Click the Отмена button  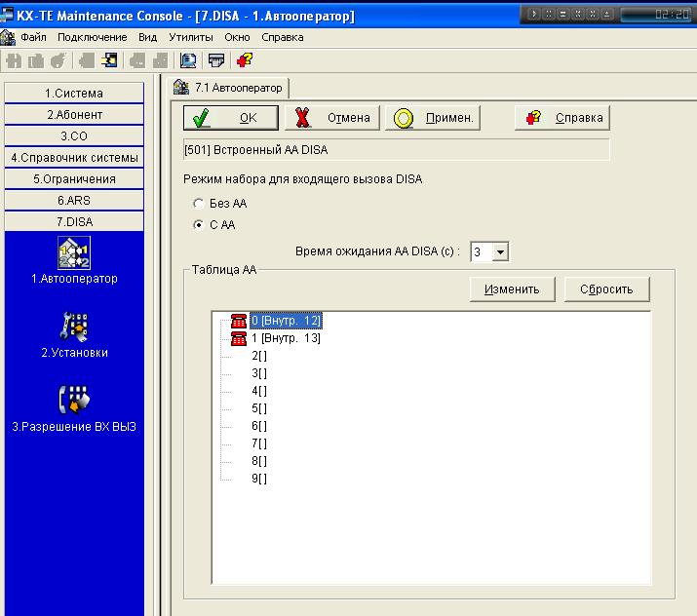[332, 118]
